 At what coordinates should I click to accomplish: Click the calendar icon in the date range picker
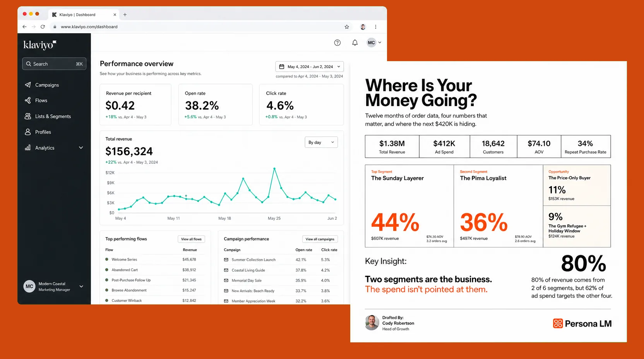click(282, 67)
